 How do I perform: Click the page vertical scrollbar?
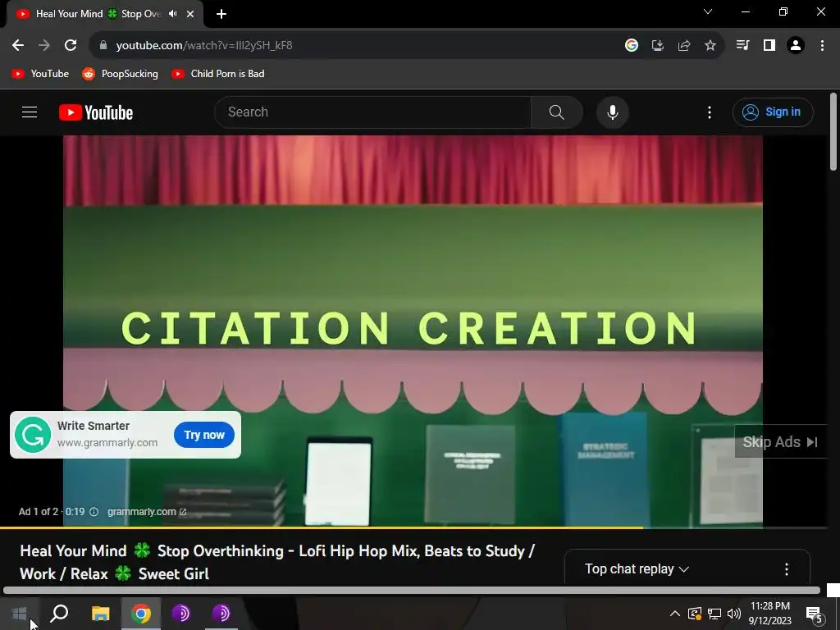point(833,132)
